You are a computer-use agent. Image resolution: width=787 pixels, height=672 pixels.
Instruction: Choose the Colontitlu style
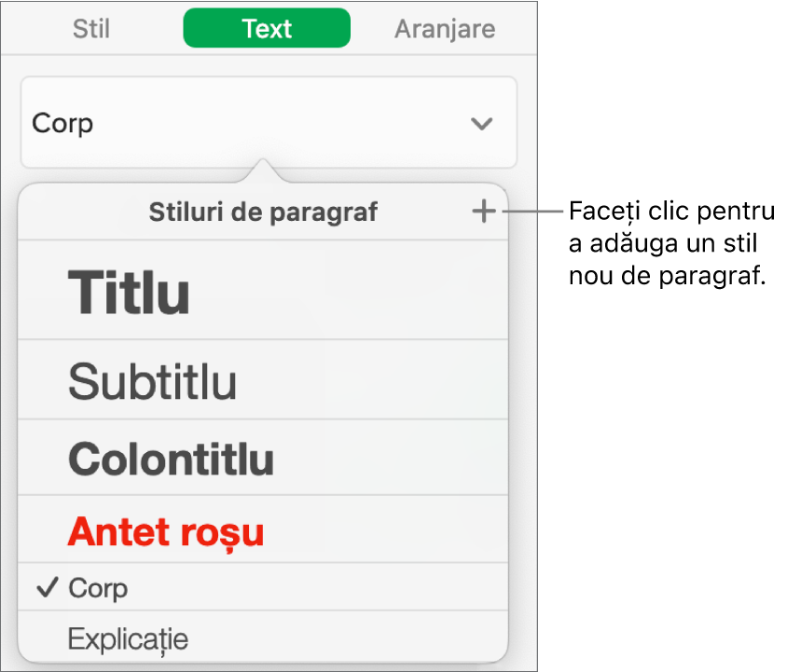point(171,458)
